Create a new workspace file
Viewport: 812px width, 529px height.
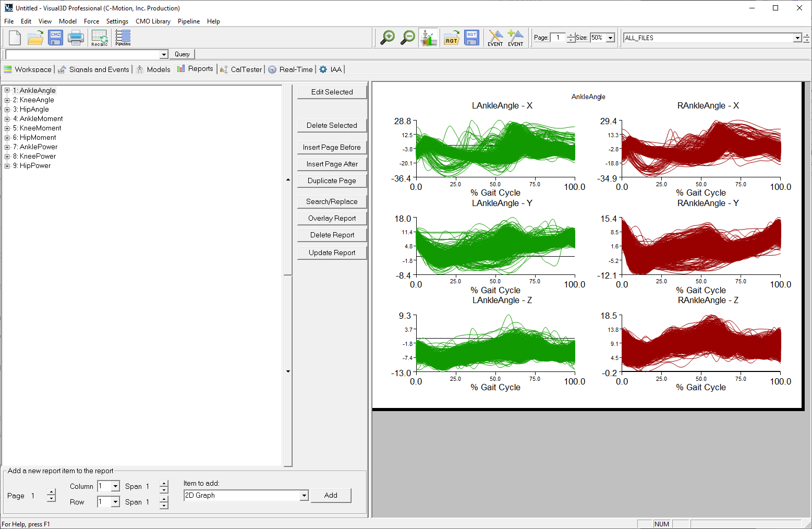15,38
